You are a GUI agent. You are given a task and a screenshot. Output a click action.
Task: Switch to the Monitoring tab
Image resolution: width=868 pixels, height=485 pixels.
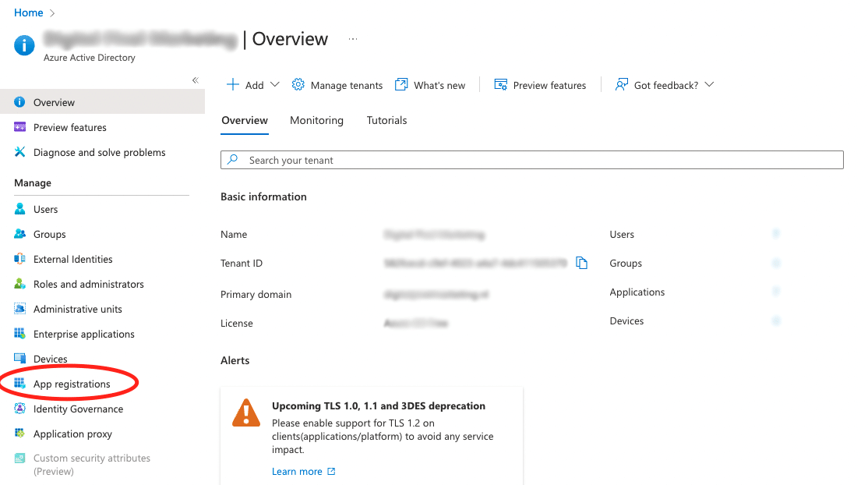[x=316, y=120]
